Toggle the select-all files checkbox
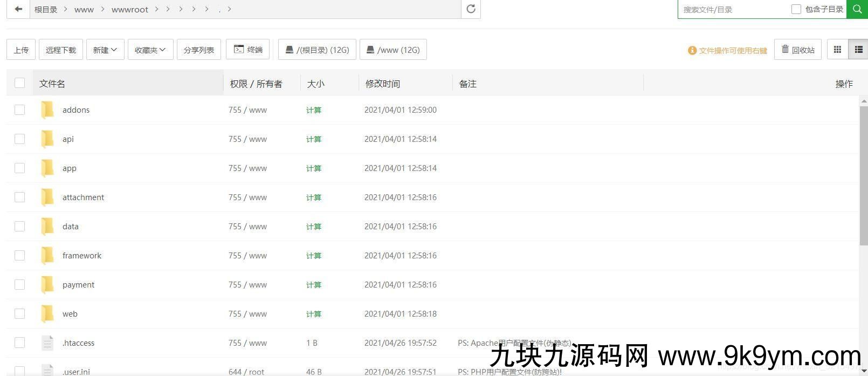 [20, 83]
